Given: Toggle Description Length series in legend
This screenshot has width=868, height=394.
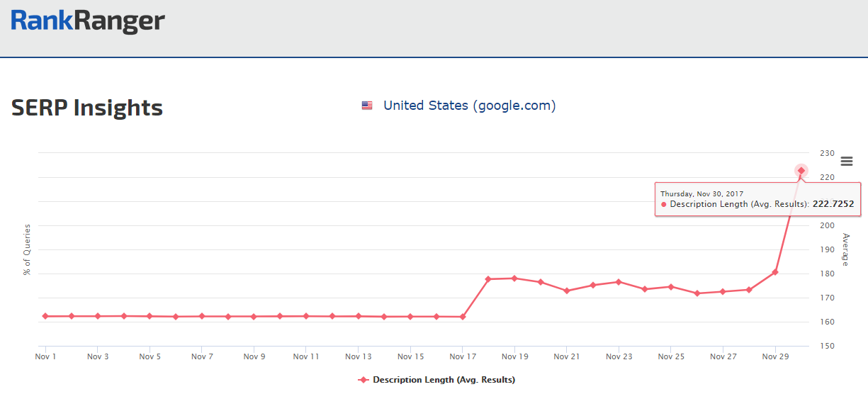Looking at the screenshot, I should point(436,380).
